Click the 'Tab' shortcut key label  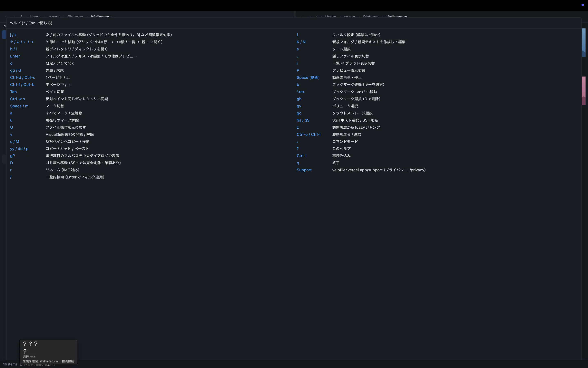[13, 92]
